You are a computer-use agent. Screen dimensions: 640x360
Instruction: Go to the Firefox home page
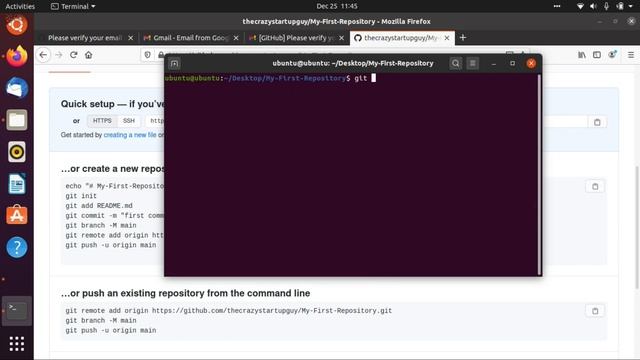click(89, 55)
